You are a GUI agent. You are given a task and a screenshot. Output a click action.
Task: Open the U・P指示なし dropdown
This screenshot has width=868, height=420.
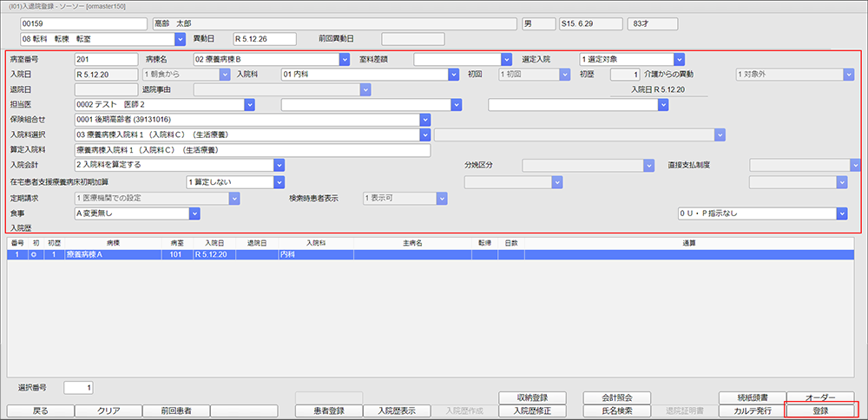click(841, 213)
